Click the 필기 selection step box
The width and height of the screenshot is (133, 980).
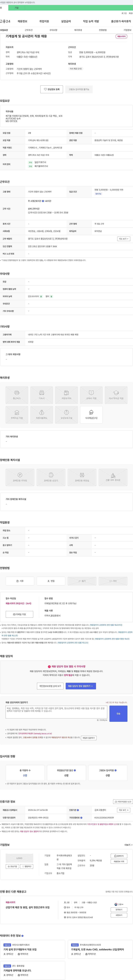[82, 581]
